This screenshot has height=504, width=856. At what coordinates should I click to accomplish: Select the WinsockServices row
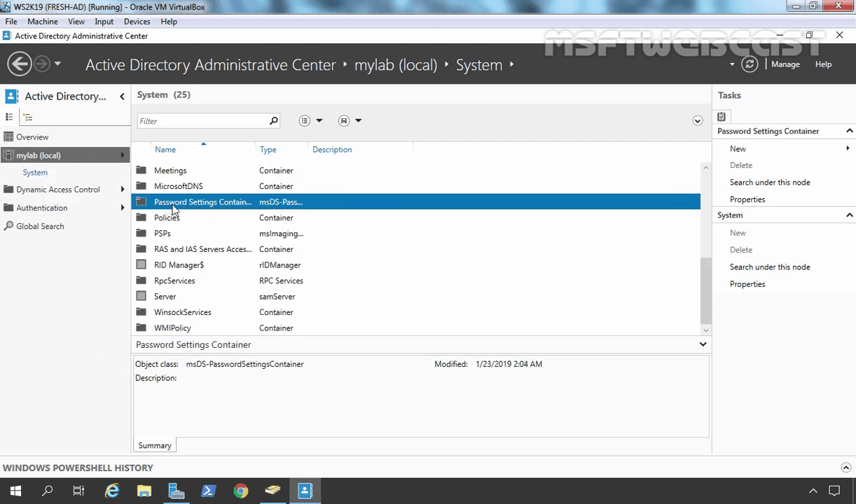coord(416,312)
